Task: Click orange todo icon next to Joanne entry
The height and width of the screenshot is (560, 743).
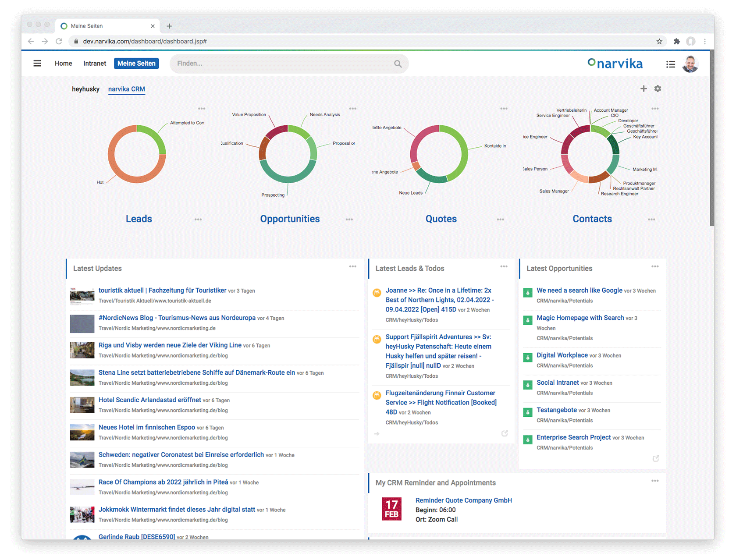Action: click(377, 293)
